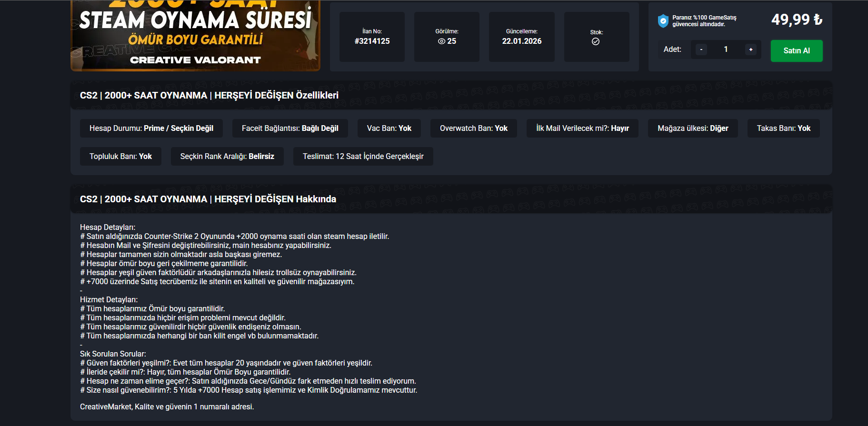Click the Overwatch Ban: Yok tag
The width and height of the screenshot is (868, 426).
pyautogui.click(x=474, y=128)
